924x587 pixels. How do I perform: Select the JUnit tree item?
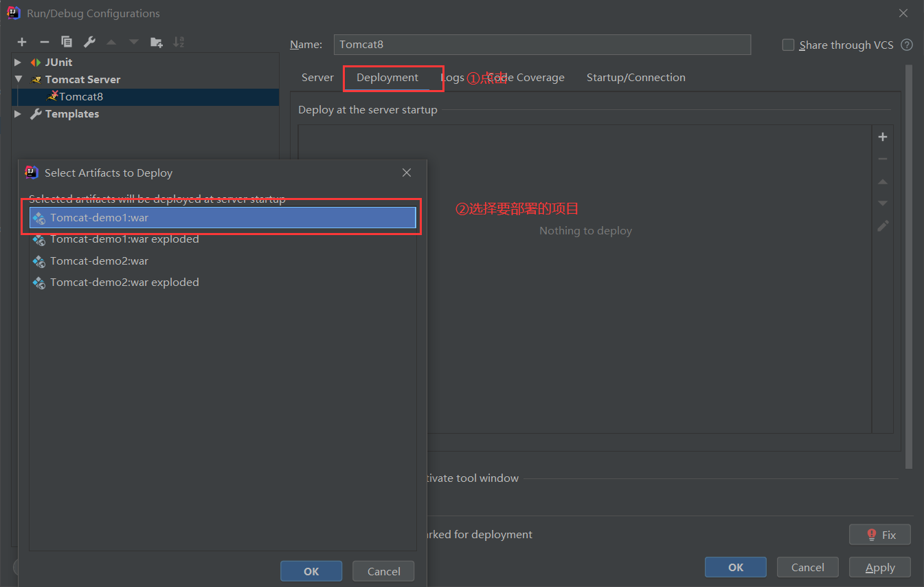pyautogui.click(x=59, y=62)
